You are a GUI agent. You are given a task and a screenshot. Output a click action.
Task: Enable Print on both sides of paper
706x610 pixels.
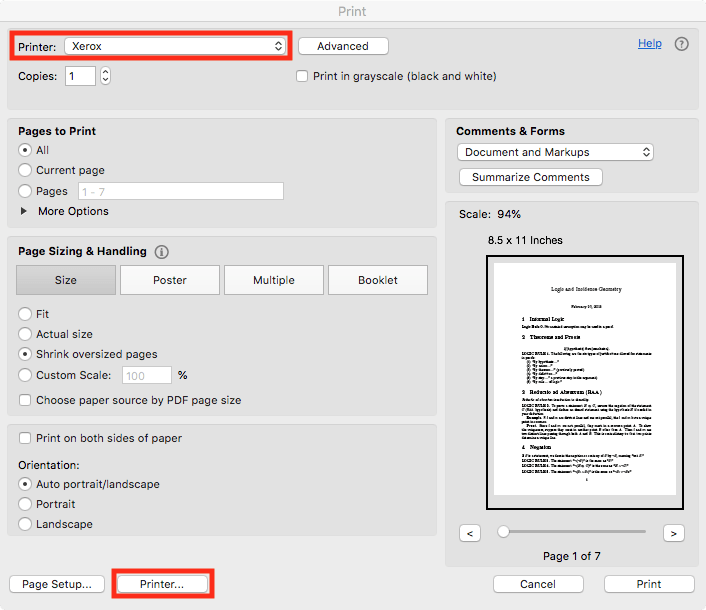coord(25,438)
